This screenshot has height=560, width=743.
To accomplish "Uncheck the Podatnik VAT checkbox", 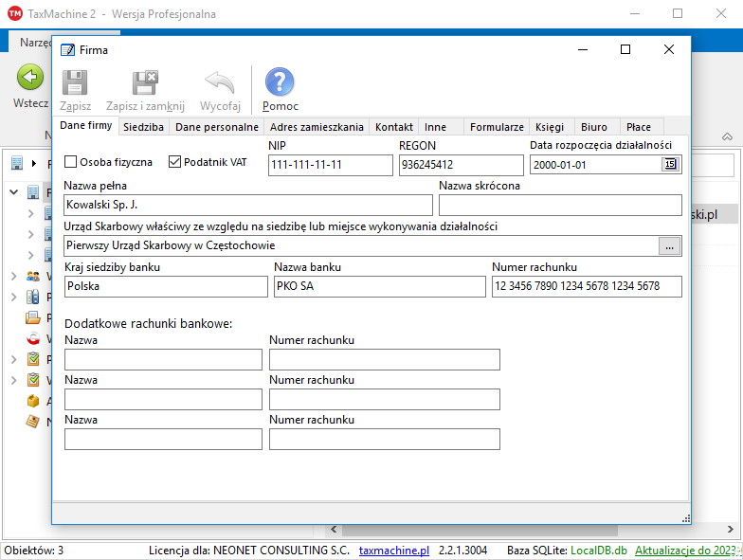I will tap(174, 162).
